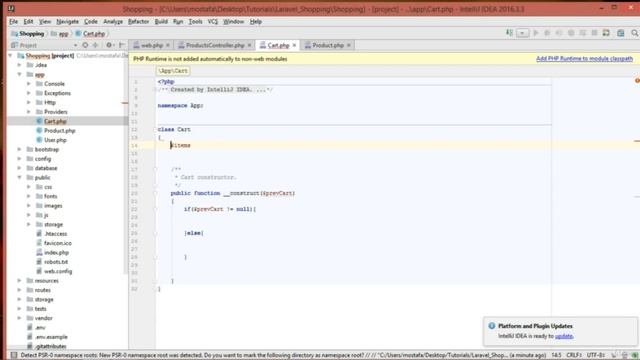The width and height of the screenshot is (640, 360).
Task: Click the CRLF line separator in status bar
Action: click(574, 355)
